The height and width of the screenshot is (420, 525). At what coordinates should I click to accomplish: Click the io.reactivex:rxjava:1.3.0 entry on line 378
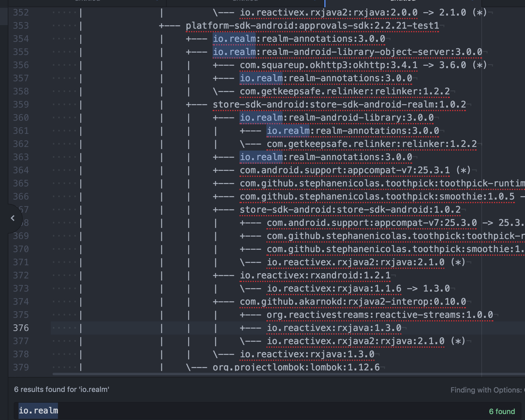click(308, 354)
